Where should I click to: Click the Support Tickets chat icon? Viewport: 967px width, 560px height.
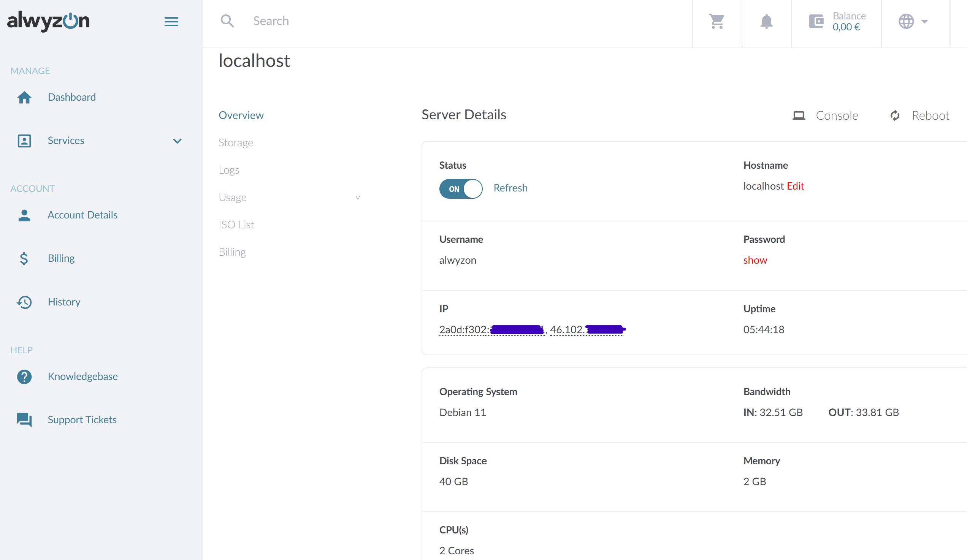(x=24, y=420)
